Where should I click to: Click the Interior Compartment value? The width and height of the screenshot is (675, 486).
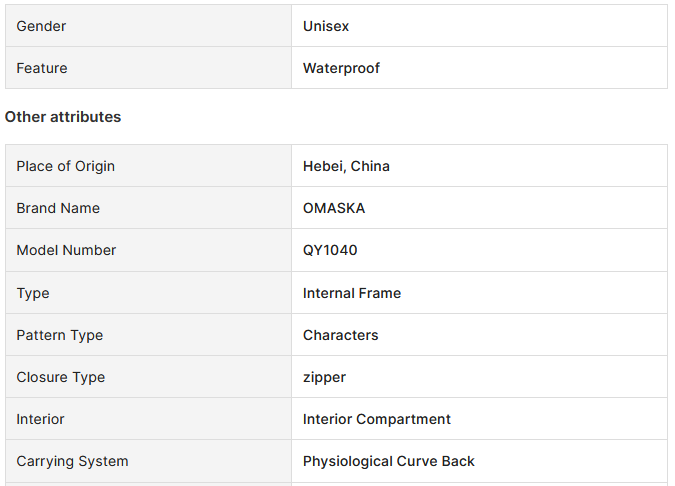pyautogui.click(x=377, y=419)
